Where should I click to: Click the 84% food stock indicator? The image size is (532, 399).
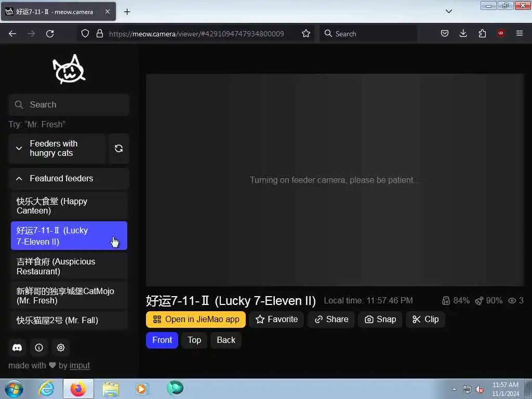[x=456, y=301]
